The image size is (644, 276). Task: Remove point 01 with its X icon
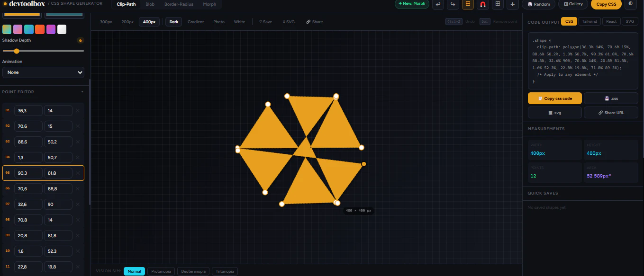(78, 111)
